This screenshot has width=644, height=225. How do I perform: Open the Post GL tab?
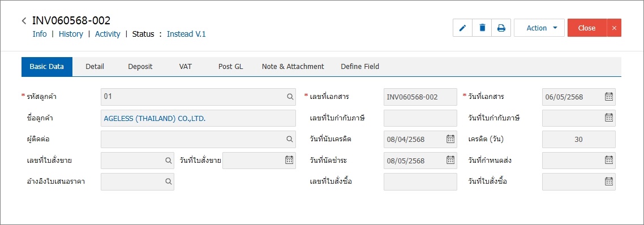click(x=231, y=67)
